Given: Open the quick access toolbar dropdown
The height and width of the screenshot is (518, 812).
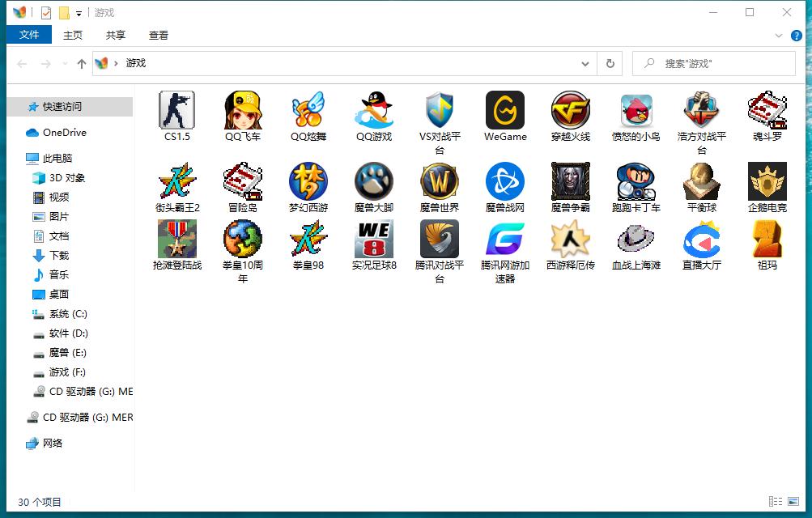Looking at the screenshot, I should click(x=79, y=14).
